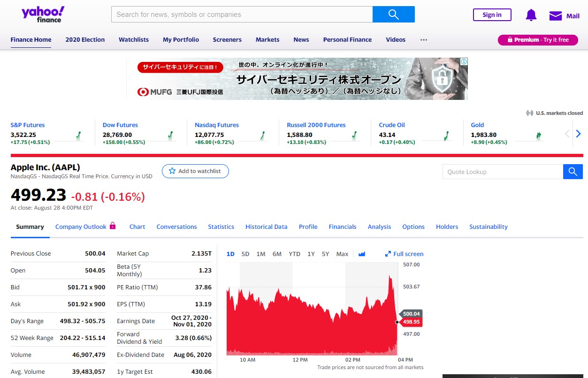Screen dimensions: 588x378
Task: Select 1Y chart range
Action: tap(311, 254)
